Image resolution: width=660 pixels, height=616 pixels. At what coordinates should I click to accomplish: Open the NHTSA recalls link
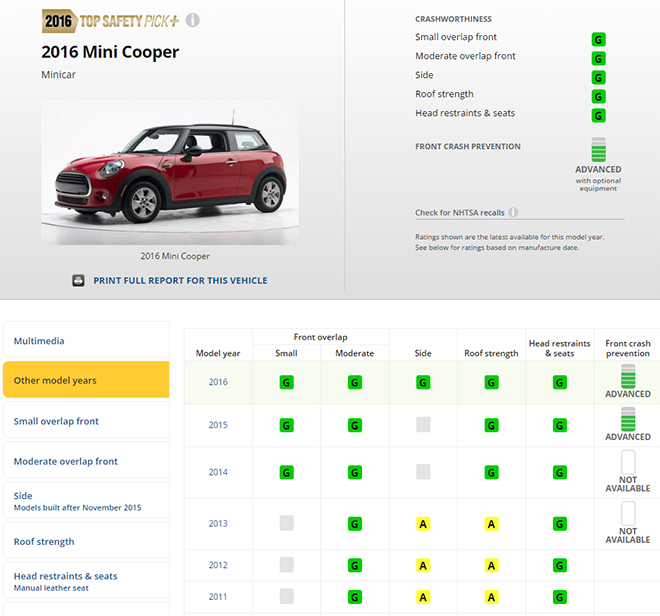(x=492, y=213)
